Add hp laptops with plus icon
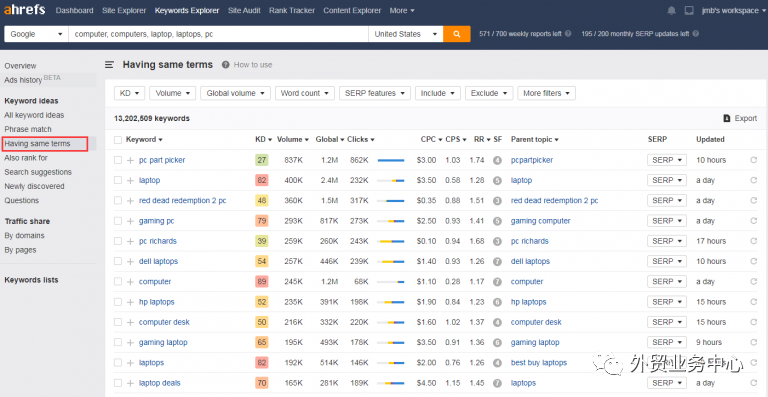 pos(130,302)
